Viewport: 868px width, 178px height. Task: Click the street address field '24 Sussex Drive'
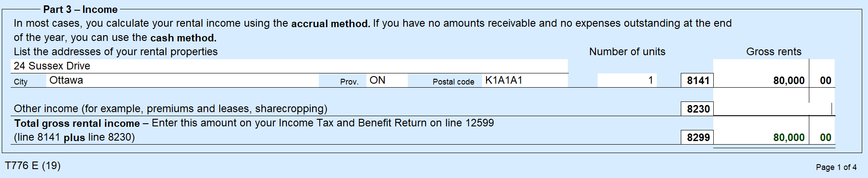(x=289, y=66)
